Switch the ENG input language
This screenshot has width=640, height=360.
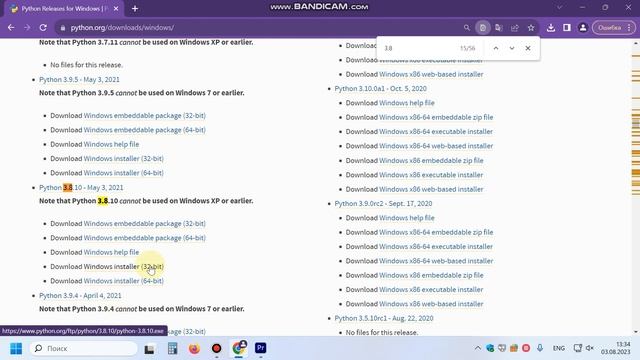tap(559, 348)
